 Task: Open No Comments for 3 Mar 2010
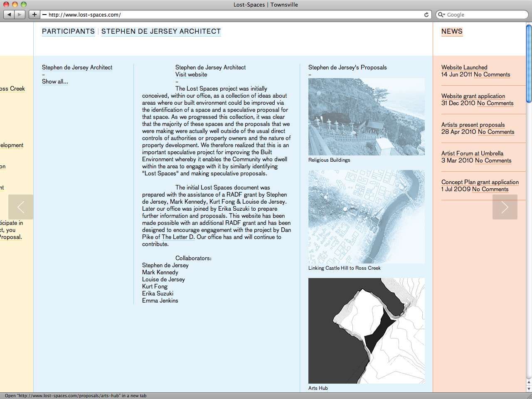pos(493,160)
